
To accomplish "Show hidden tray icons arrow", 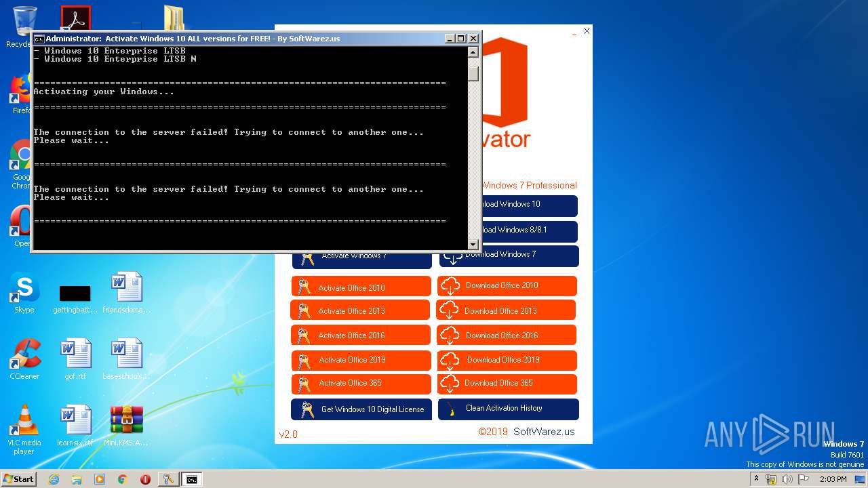I will click(756, 479).
